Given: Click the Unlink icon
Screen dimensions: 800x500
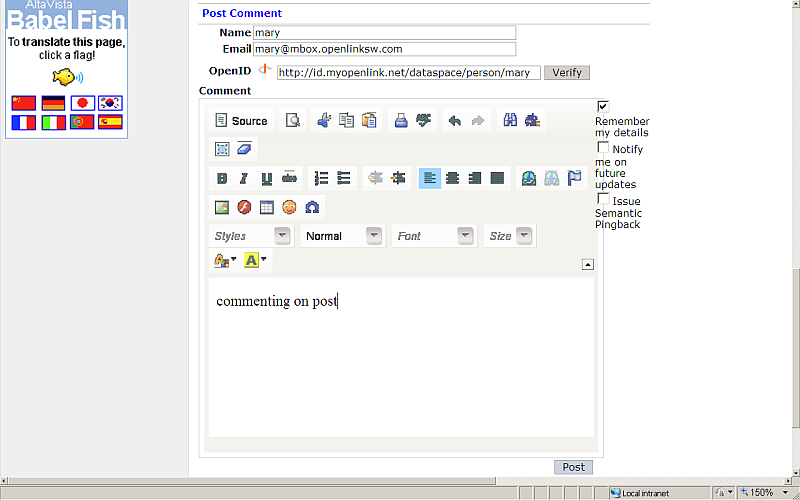Looking at the screenshot, I should (x=552, y=178).
